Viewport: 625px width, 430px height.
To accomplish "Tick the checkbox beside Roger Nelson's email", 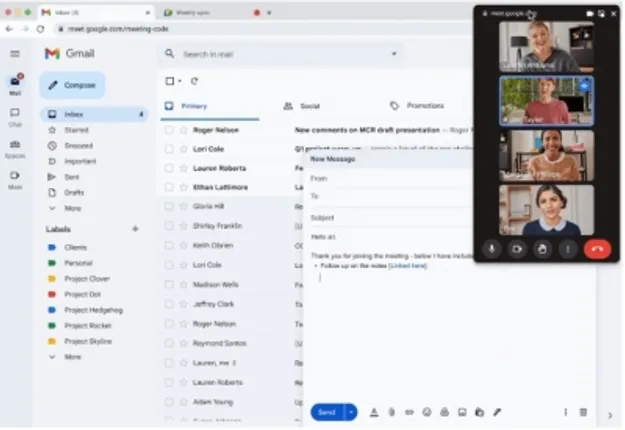I will pyautogui.click(x=169, y=129).
